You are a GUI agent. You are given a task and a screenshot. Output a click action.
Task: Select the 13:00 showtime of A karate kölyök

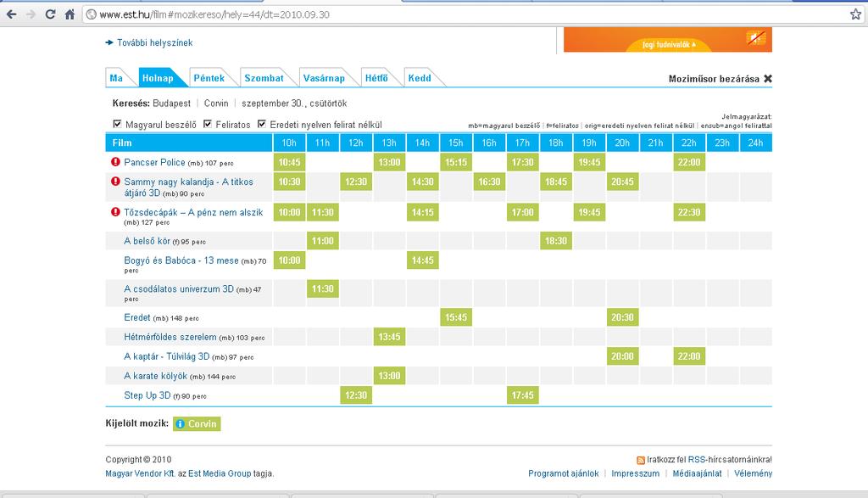(389, 376)
